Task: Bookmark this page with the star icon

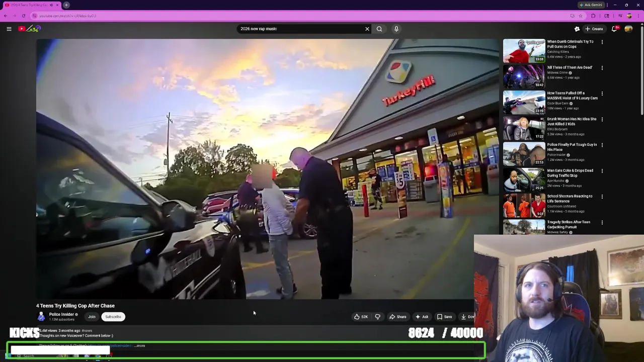Action: (580, 16)
